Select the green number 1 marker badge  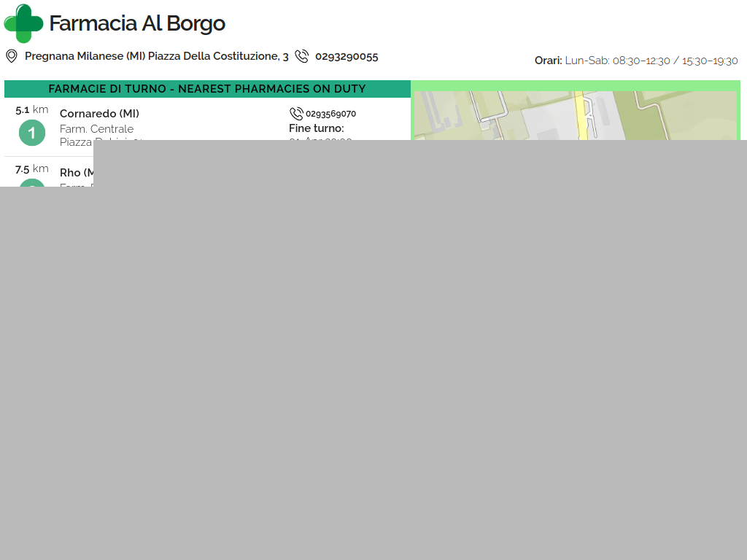32,132
